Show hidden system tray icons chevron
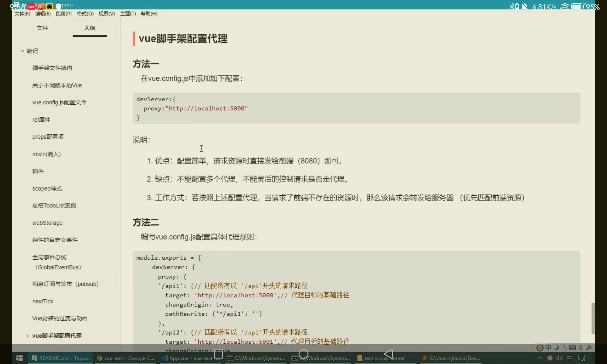This screenshot has width=607, height=364. 540,358
